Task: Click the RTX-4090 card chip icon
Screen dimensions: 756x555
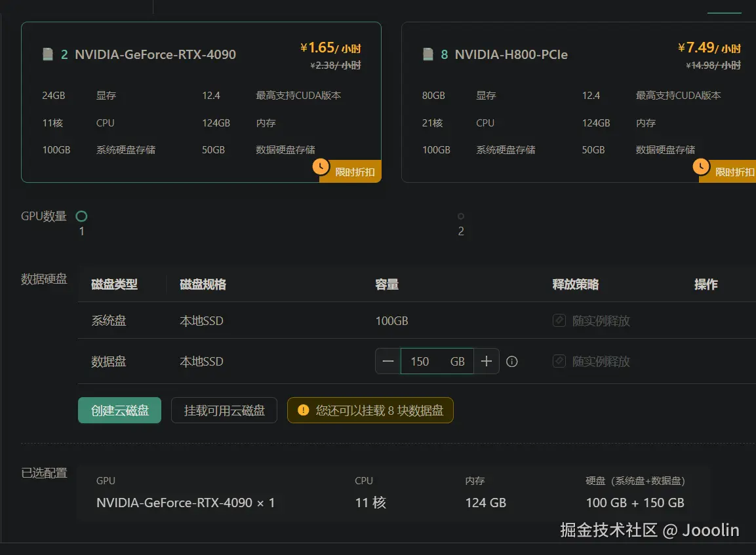Action: tap(48, 54)
